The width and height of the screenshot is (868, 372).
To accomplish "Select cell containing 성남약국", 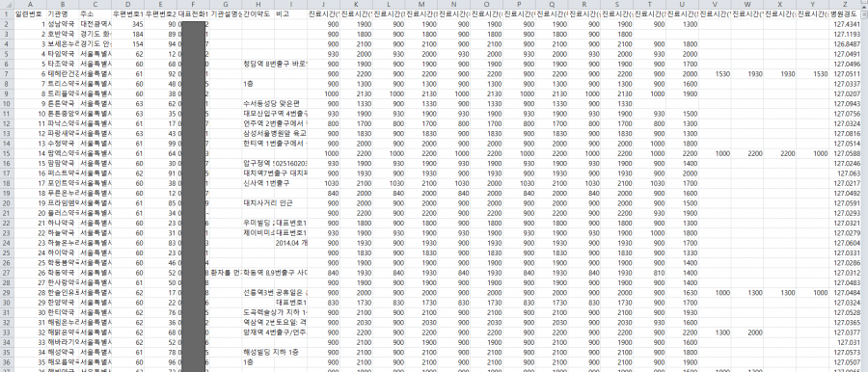I will [62, 24].
